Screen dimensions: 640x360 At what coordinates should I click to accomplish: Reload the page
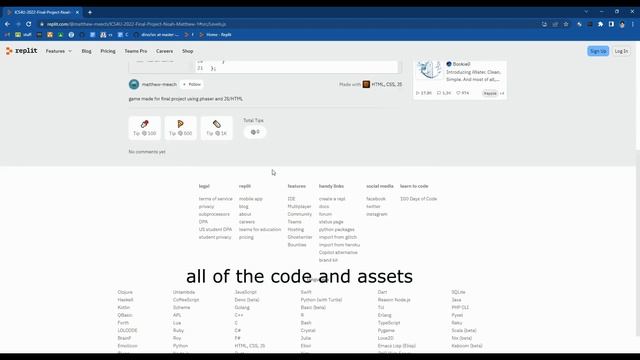coord(29,24)
